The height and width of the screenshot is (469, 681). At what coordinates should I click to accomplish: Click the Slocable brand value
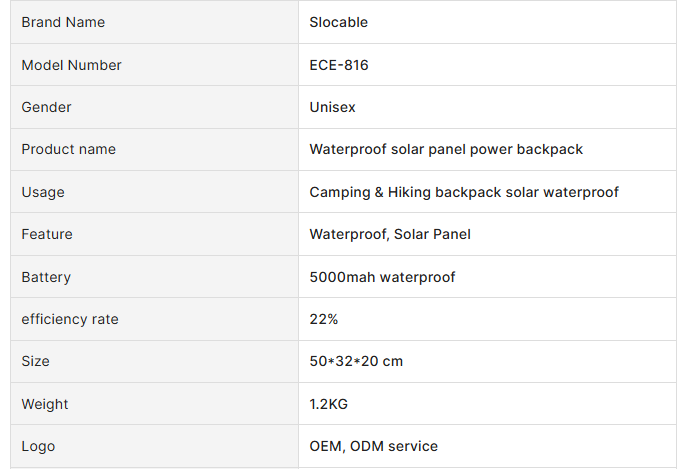tap(339, 22)
